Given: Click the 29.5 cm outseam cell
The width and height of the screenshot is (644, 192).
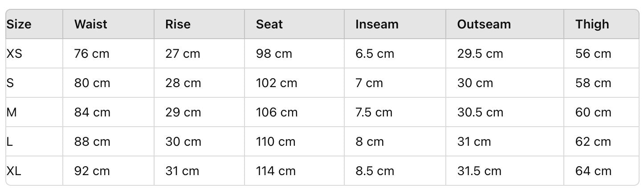Looking at the screenshot, I should point(480,54).
